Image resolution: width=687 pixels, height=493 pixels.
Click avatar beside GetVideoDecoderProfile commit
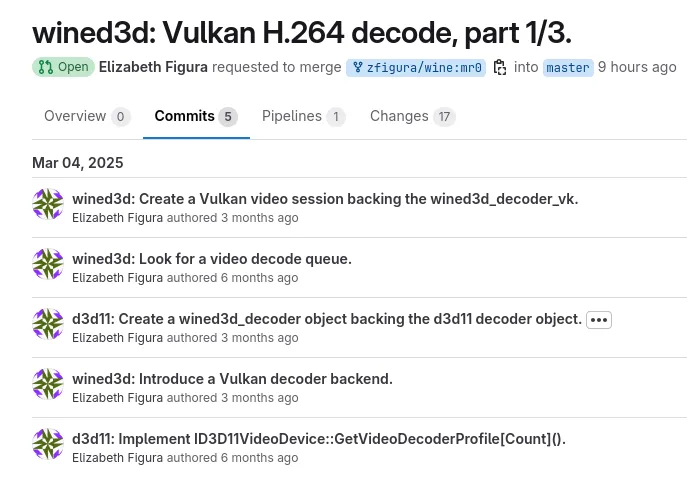tap(48, 444)
